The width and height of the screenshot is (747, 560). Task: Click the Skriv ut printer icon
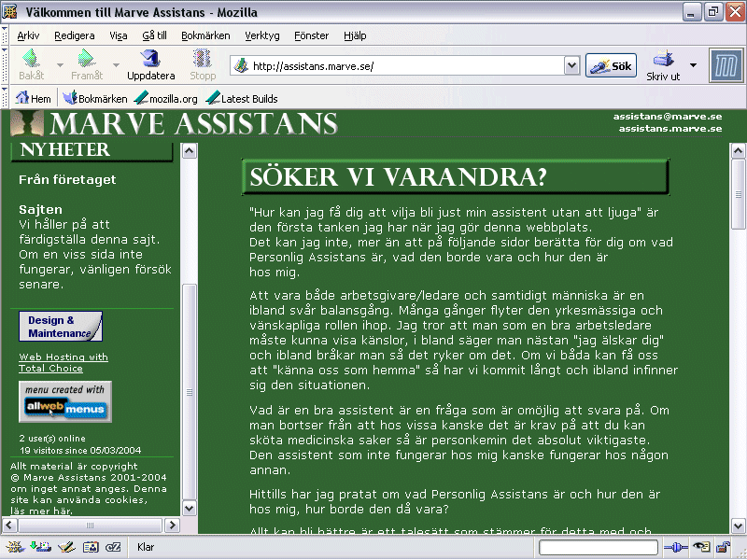(663, 65)
